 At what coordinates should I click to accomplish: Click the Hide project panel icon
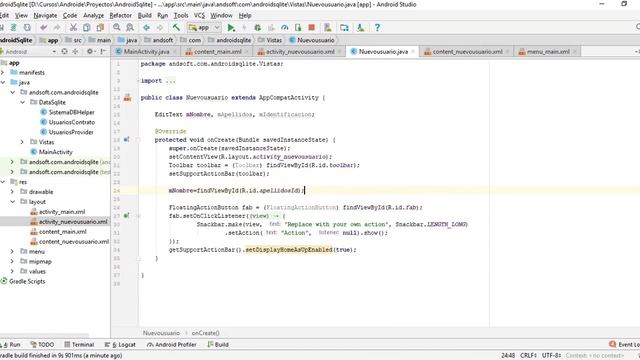[103, 51]
